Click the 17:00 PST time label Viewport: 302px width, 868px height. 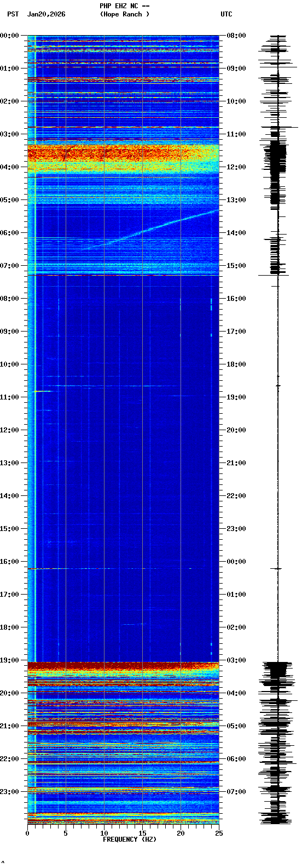[x=9, y=595]
